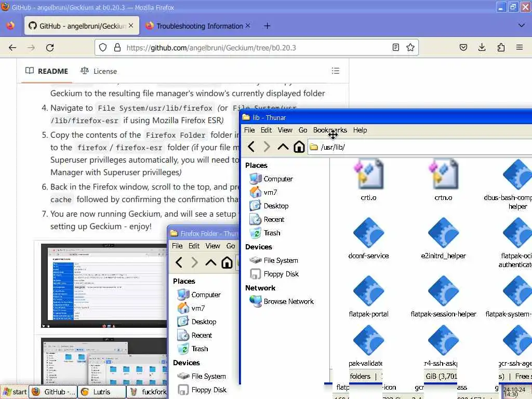Open a new Firefox tab
The image size is (532, 399).
tap(267, 26)
